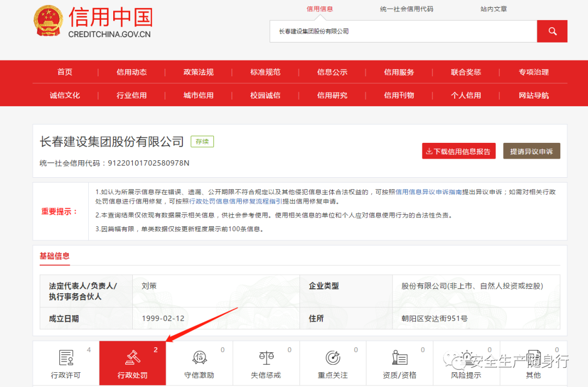
Task: Click establishment date 1999-02-12
Action: click(x=163, y=318)
